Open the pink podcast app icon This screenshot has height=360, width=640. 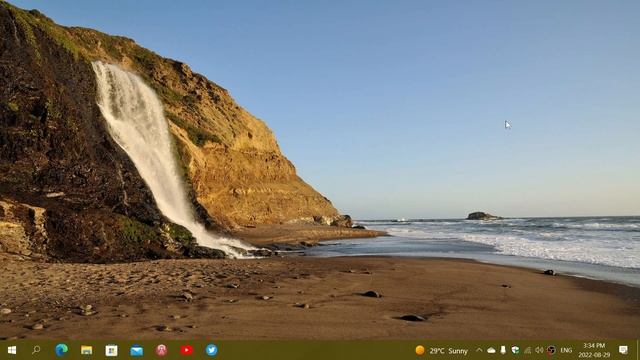coord(162,350)
